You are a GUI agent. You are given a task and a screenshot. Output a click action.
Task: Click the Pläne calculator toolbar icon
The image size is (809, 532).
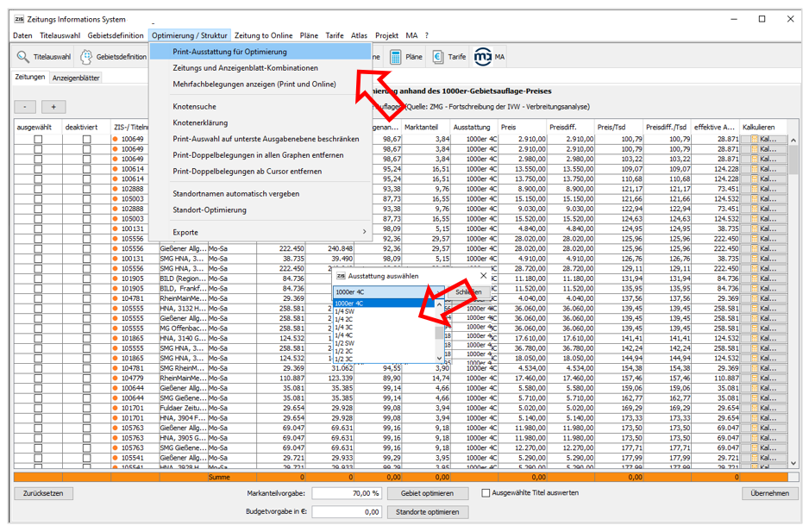(x=395, y=57)
